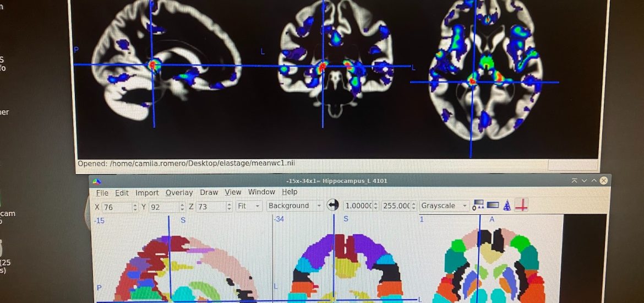Viewport: 644px width, 303px height.
Task: Click the colorbar toggle icon in toolbar
Action: pos(493,205)
